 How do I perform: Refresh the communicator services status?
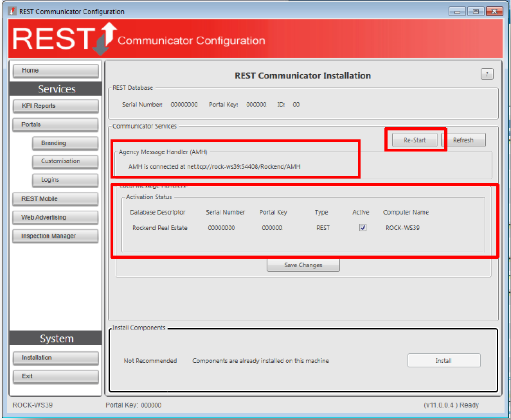pos(463,140)
